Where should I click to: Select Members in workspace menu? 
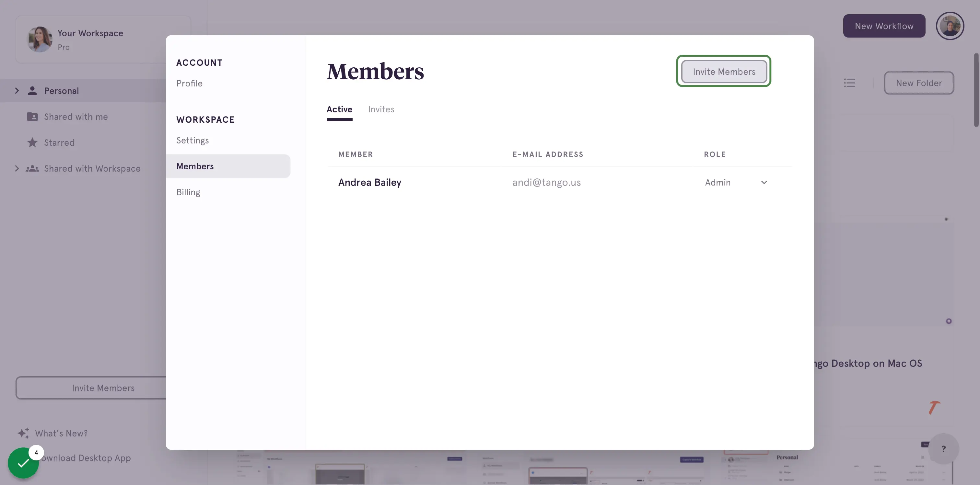point(228,166)
